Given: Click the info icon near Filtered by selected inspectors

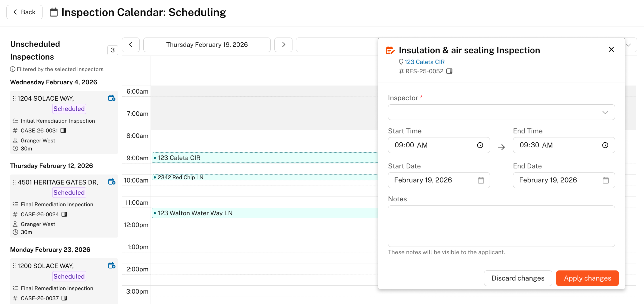Looking at the screenshot, I should [x=13, y=69].
